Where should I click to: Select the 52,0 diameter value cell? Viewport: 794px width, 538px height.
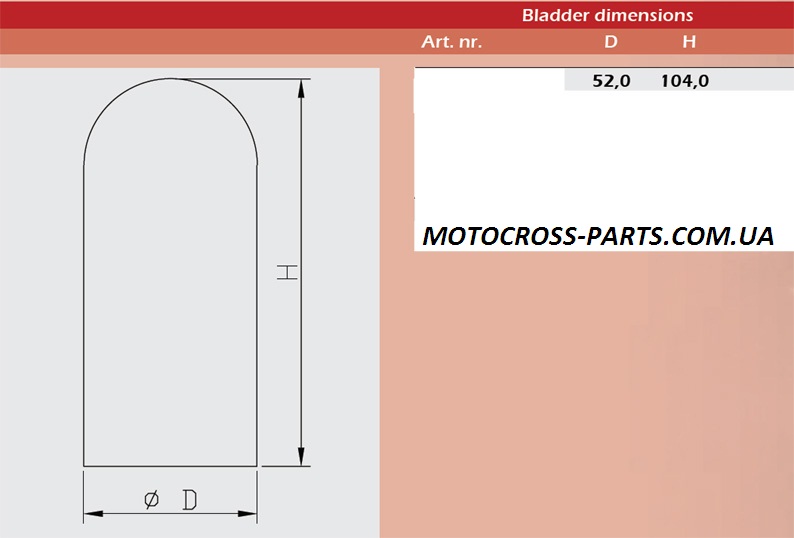(611, 81)
